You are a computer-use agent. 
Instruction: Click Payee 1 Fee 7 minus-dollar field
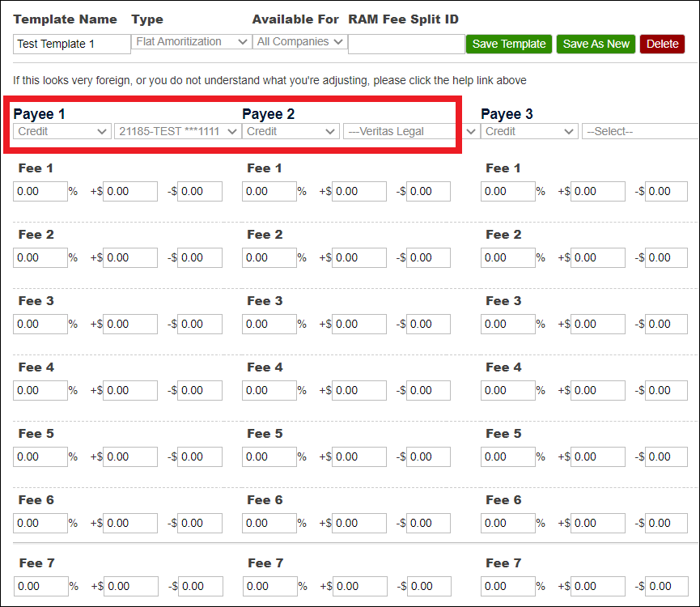point(199,586)
